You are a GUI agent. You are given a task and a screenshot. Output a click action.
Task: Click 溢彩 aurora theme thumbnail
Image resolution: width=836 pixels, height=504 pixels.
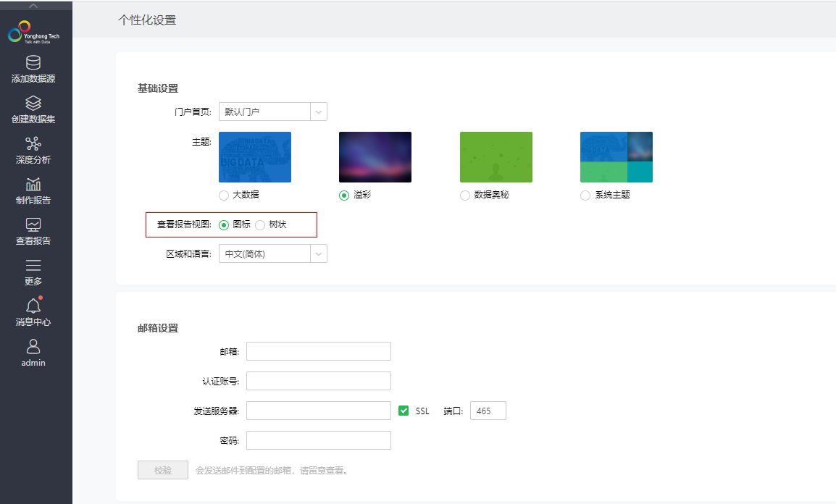click(x=375, y=157)
